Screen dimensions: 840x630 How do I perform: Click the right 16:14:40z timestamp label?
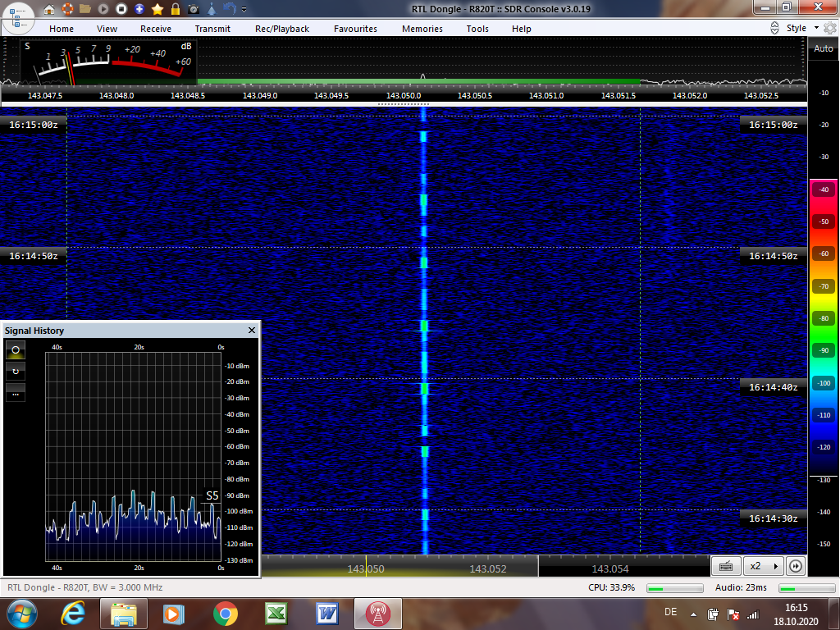(773, 387)
